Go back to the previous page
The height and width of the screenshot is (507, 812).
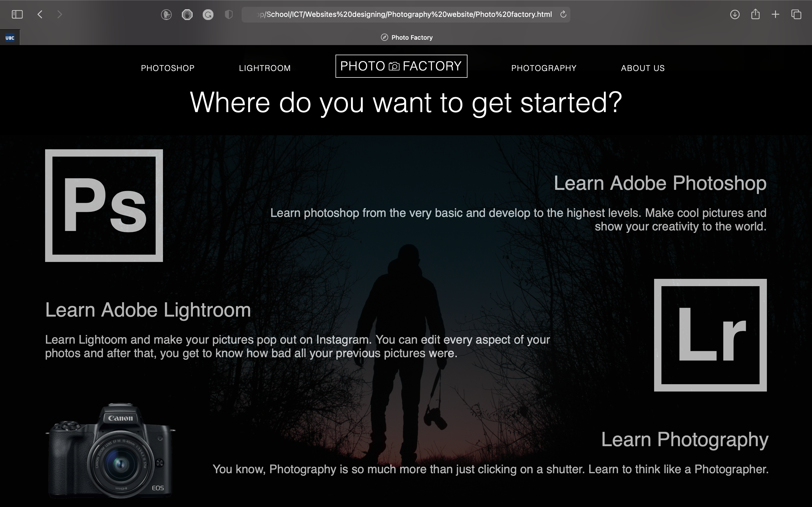tap(40, 14)
